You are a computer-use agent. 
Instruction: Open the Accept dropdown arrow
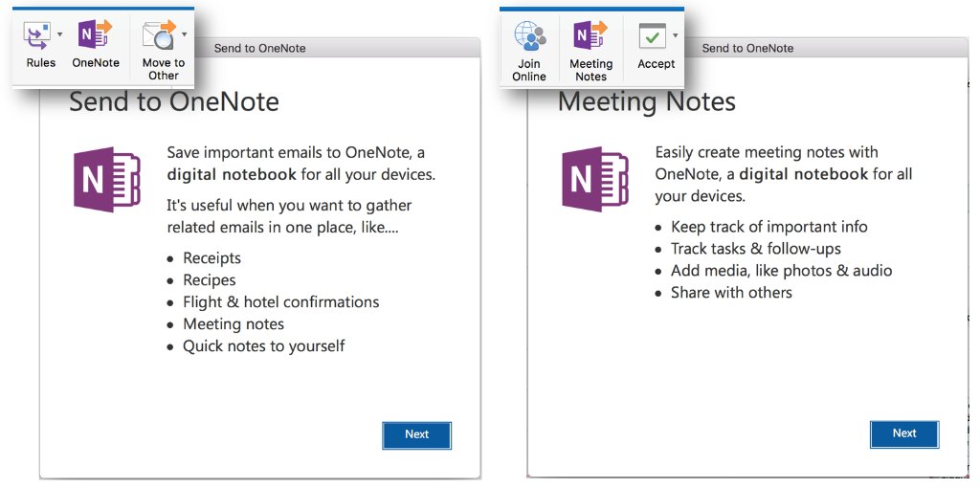pos(676,35)
